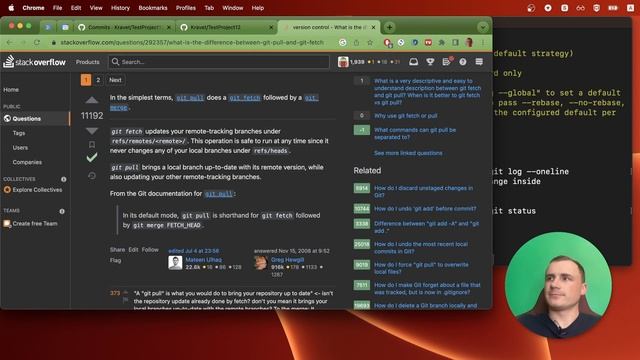Click the Edit link under the answer
This screenshot has height=360, width=640.
(133, 250)
